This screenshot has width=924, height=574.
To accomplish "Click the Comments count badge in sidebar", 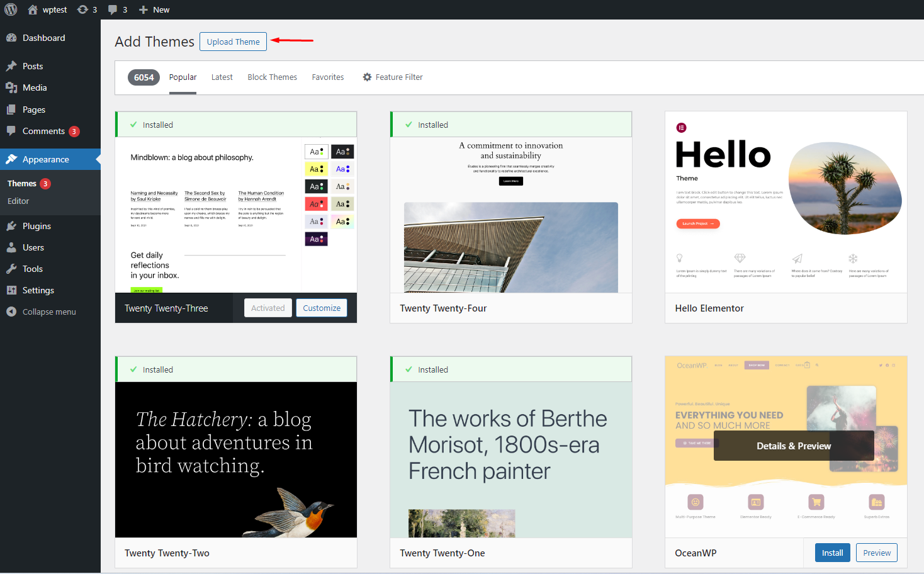I will click(74, 132).
